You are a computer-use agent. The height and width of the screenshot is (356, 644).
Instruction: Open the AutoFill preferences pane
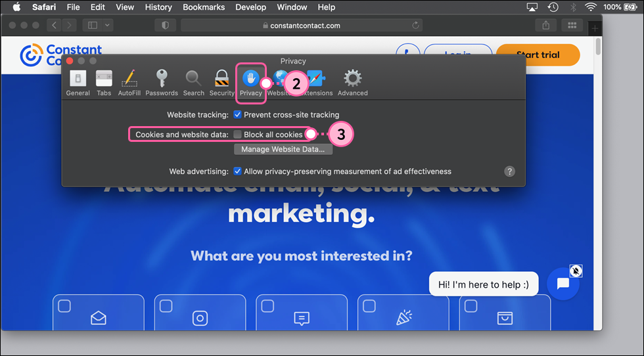tap(129, 83)
